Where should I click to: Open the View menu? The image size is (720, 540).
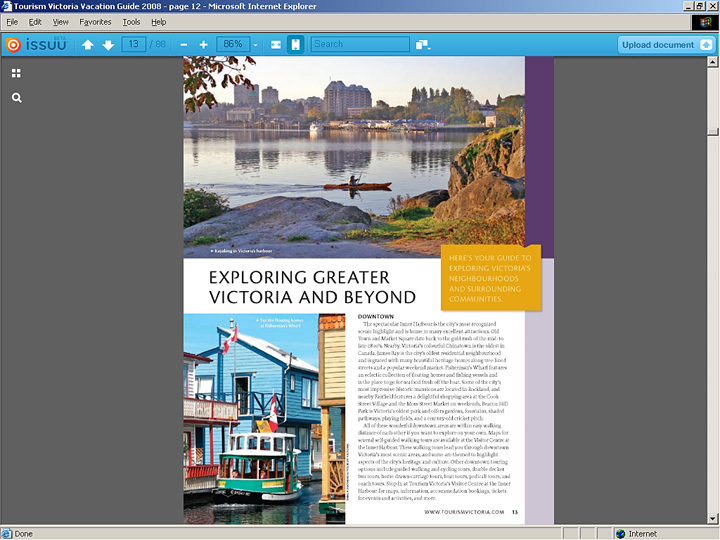pyautogui.click(x=60, y=22)
